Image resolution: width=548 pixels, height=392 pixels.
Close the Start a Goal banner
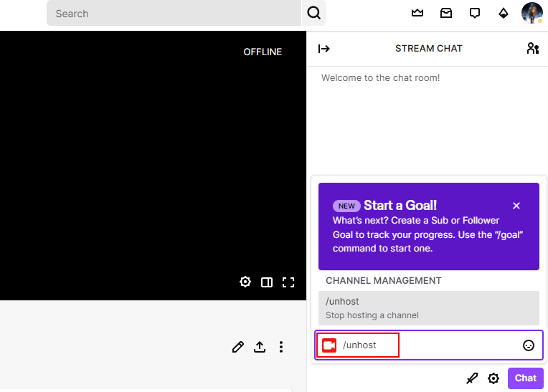point(516,206)
